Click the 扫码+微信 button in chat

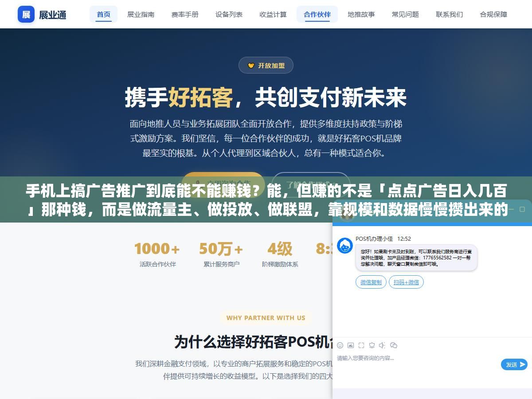click(x=406, y=282)
